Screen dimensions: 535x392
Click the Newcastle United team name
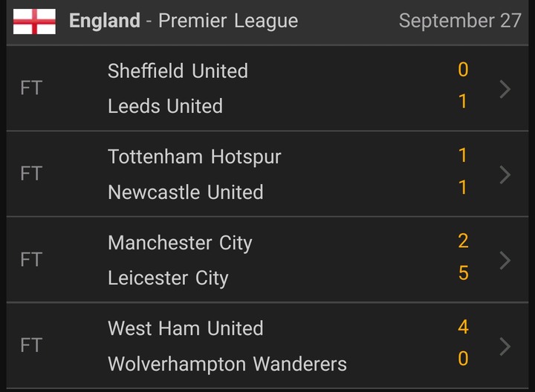186,192
